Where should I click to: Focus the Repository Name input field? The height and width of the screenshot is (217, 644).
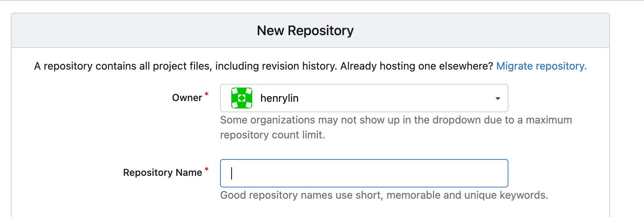tap(364, 173)
